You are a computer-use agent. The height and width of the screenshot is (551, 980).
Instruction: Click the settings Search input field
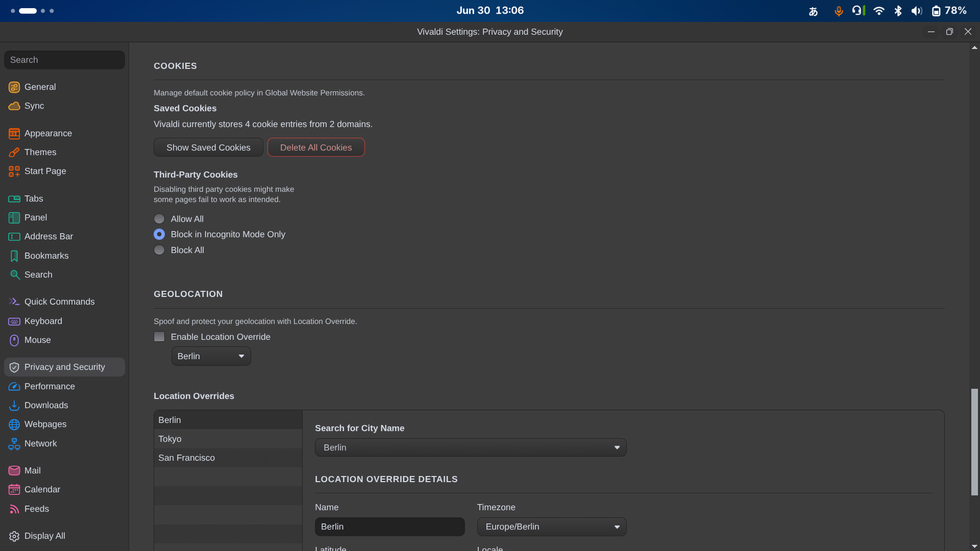pyautogui.click(x=64, y=60)
